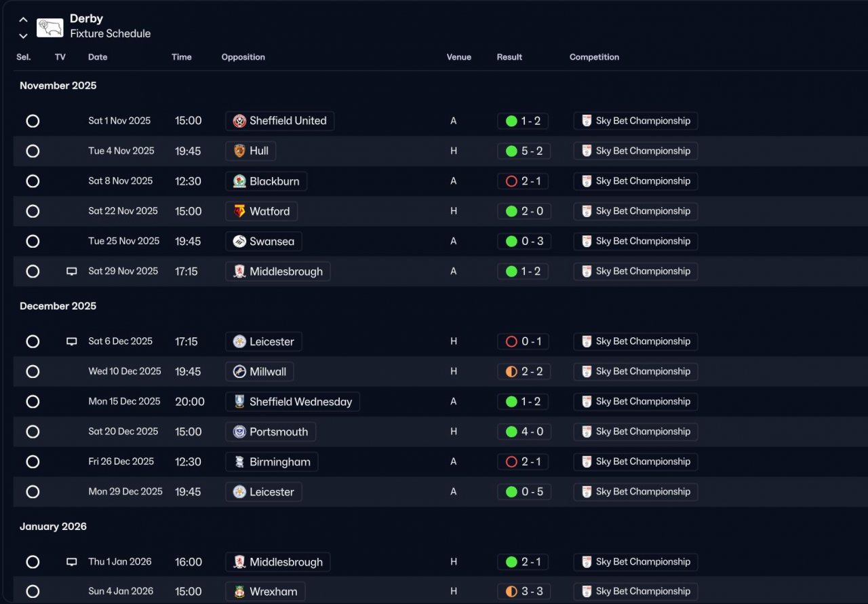
Task: Click TV icon for Sat 29 Nov fixture
Action: [71, 271]
